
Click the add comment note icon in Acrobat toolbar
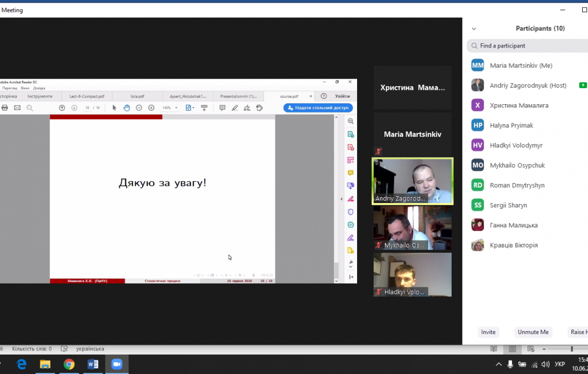point(222,108)
